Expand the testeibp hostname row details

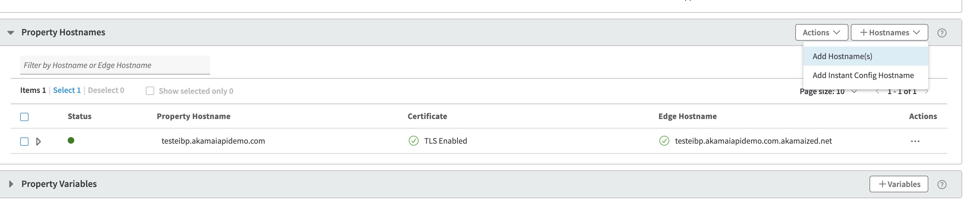click(x=38, y=141)
